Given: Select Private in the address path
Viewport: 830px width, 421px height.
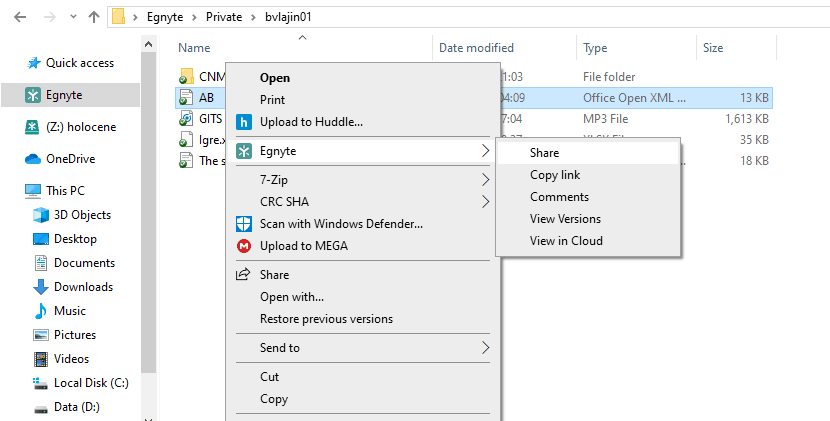Looking at the screenshot, I should (x=224, y=17).
